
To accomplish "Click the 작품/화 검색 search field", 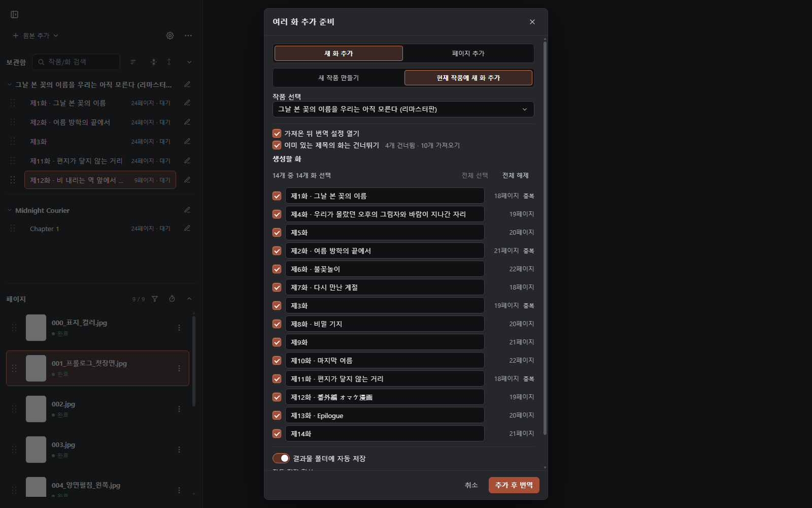I will click(x=76, y=62).
